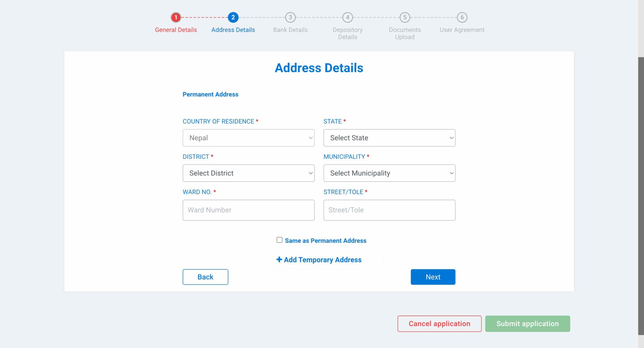
Task: Select the User Agreement step label
Action: pos(462,30)
